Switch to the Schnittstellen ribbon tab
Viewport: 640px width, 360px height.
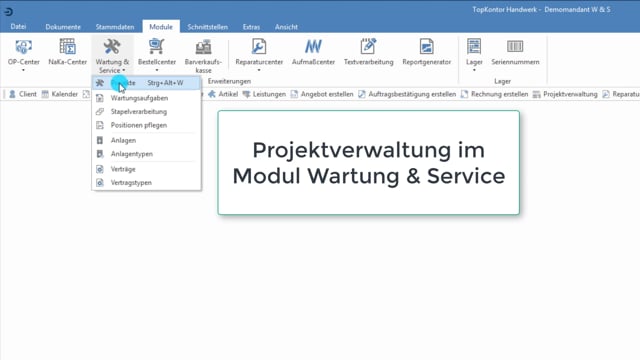point(207,27)
